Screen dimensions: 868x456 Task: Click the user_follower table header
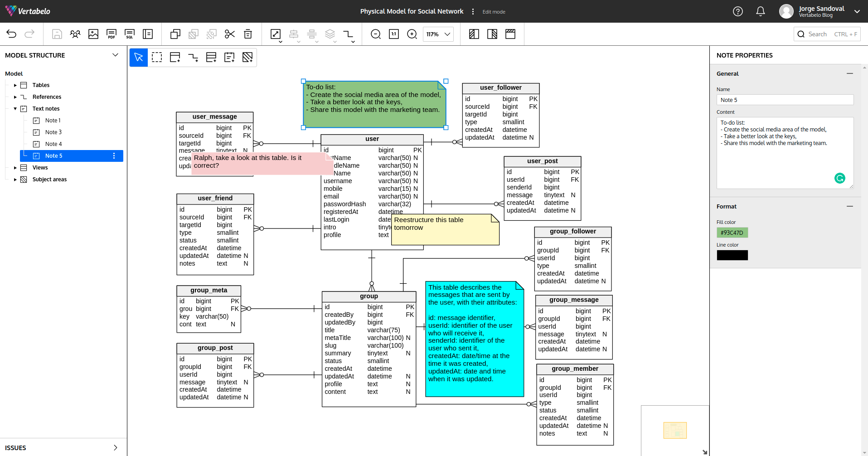click(501, 88)
